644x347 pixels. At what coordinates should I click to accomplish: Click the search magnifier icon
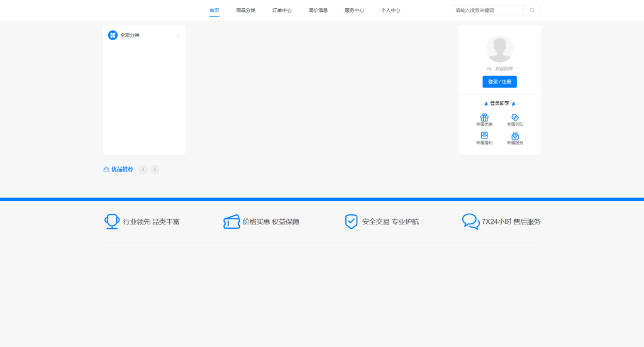(532, 10)
